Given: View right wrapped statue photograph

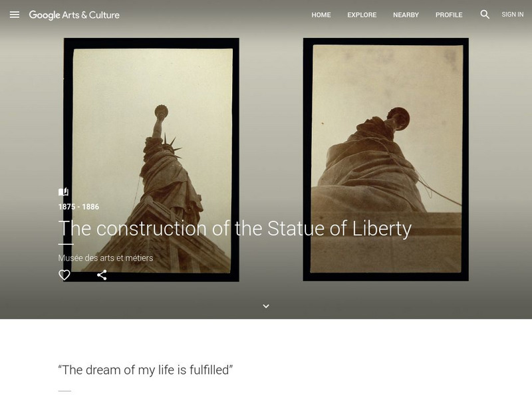Looking at the screenshot, I should click(386, 160).
